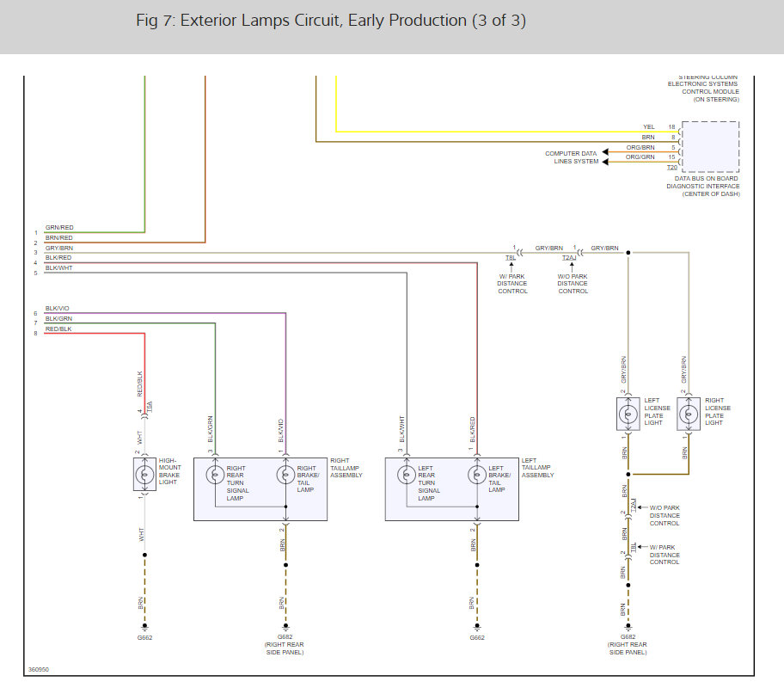Click 'W/O PARK DISTANCE CONTROL' under top T2AJ
This screenshot has width=784, height=694.
pos(573,284)
